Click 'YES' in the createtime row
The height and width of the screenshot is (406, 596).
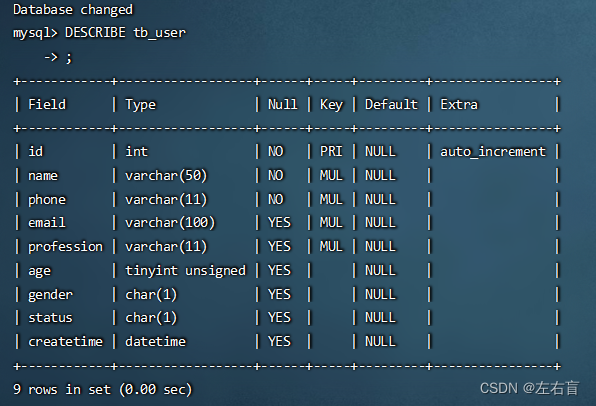click(x=279, y=341)
